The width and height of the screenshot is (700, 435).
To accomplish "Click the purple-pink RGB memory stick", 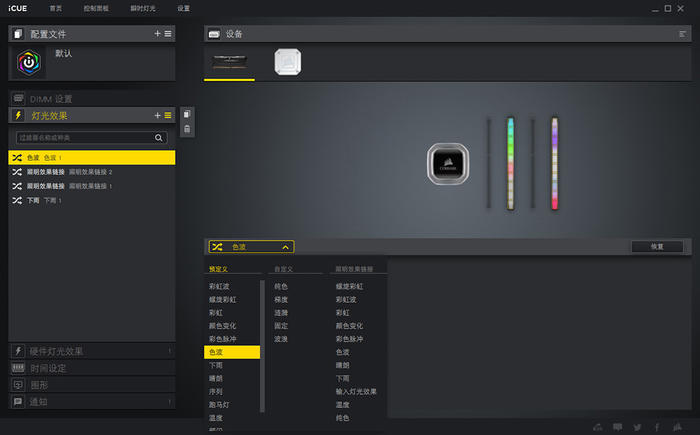I will [x=554, y=163].
